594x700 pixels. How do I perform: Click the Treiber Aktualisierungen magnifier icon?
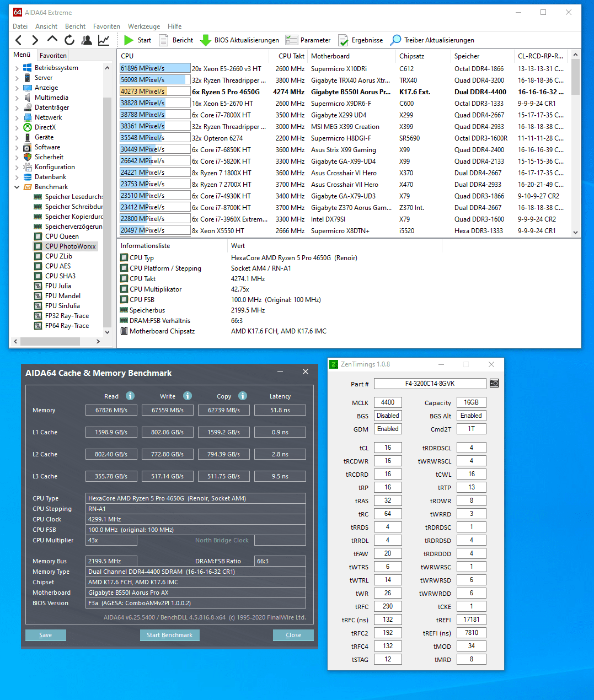(x=395, y=40)
